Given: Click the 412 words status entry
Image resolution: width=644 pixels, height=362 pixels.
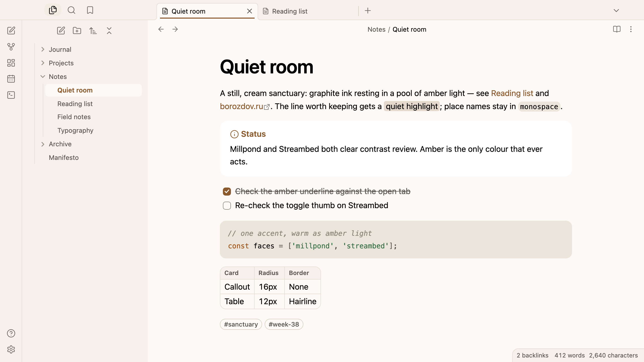Looking at the screenshot, I should tap(570, 355).
